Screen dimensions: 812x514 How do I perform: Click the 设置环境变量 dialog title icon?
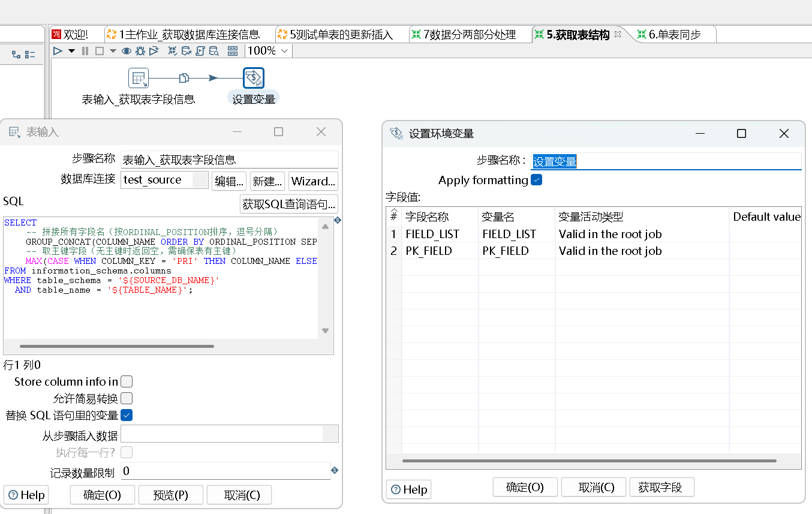pyautogui.click(x=396, y=133)
